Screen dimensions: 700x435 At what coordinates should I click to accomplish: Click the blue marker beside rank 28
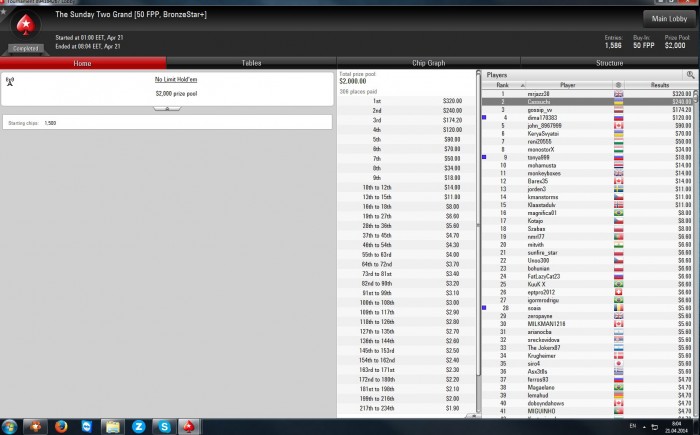484,308
